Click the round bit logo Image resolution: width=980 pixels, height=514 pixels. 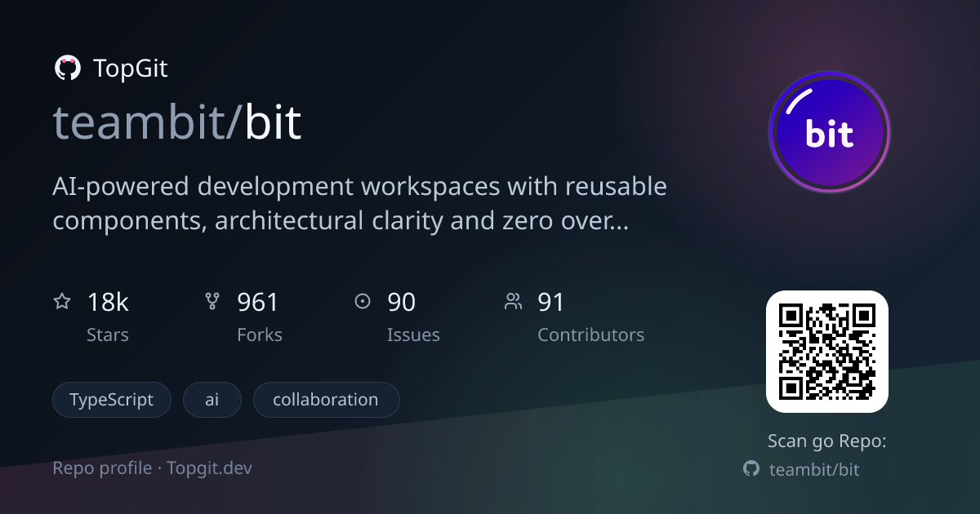tap(829, 132)
